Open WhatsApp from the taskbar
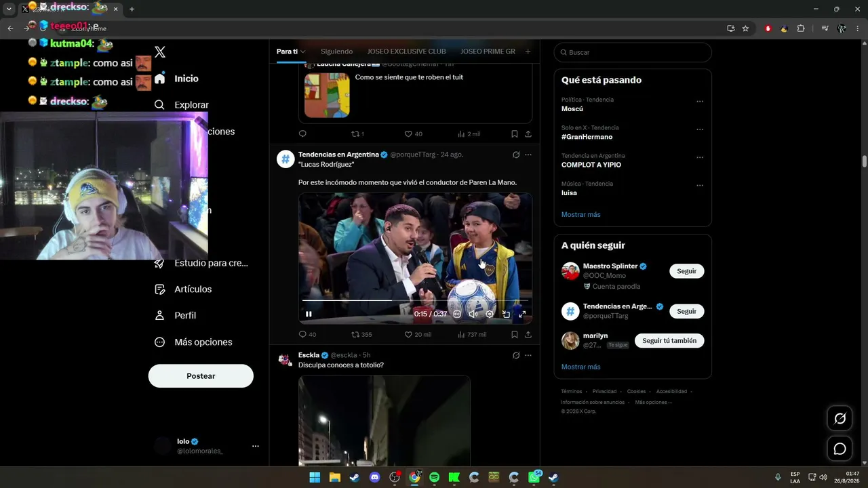The width and height of the screenshot is (868, 488). (534, 477)
